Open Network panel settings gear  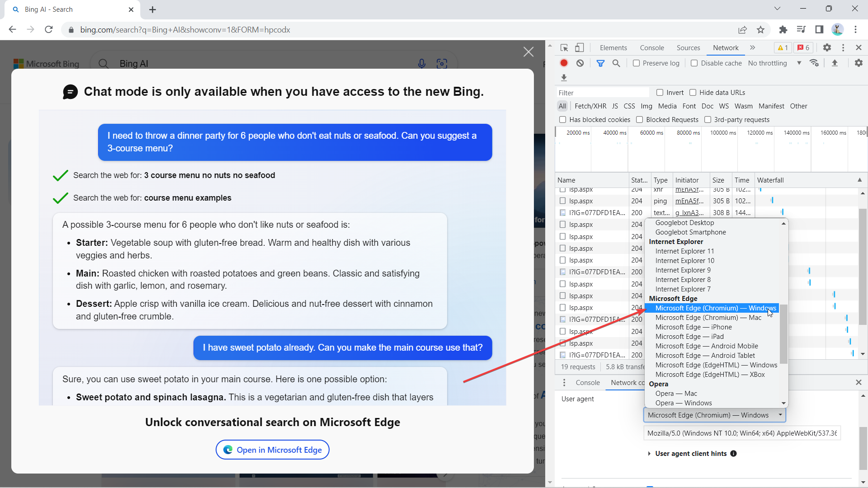859,63
